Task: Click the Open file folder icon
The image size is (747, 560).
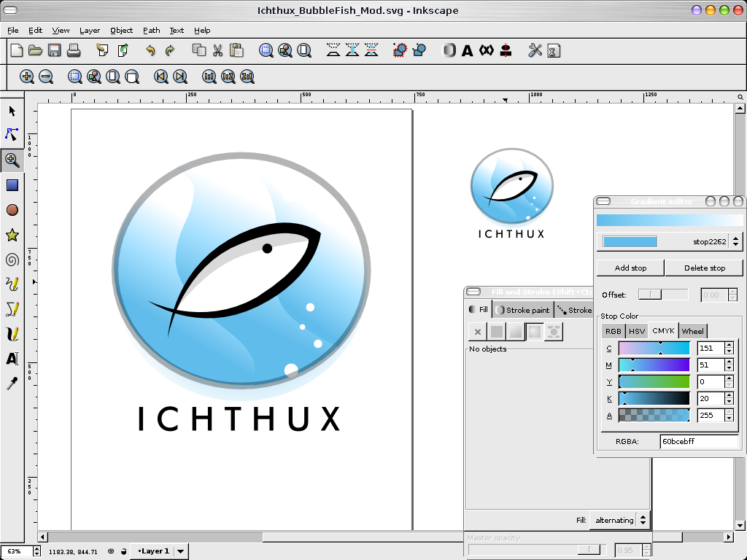Action: [x=35, y=50]
